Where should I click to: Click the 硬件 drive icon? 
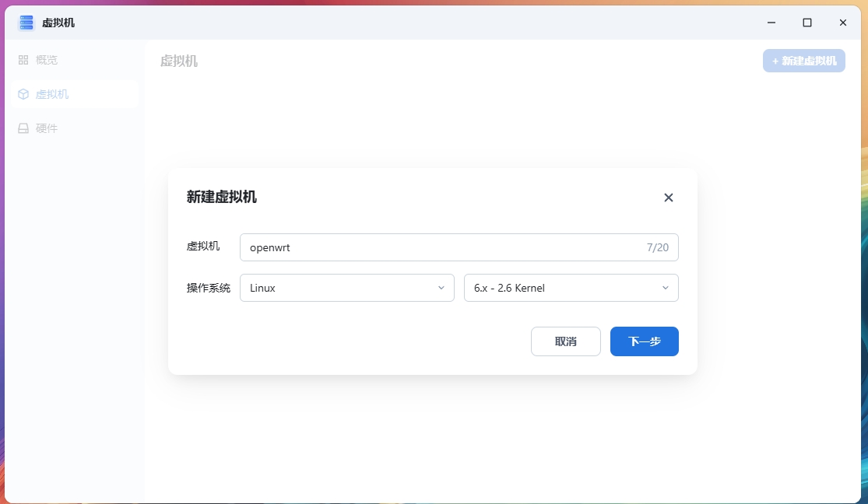[x=23, y=128]
